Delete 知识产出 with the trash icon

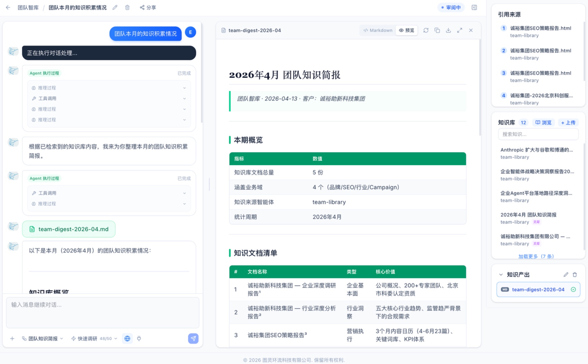pyautogui.click(x=575, y=275)
